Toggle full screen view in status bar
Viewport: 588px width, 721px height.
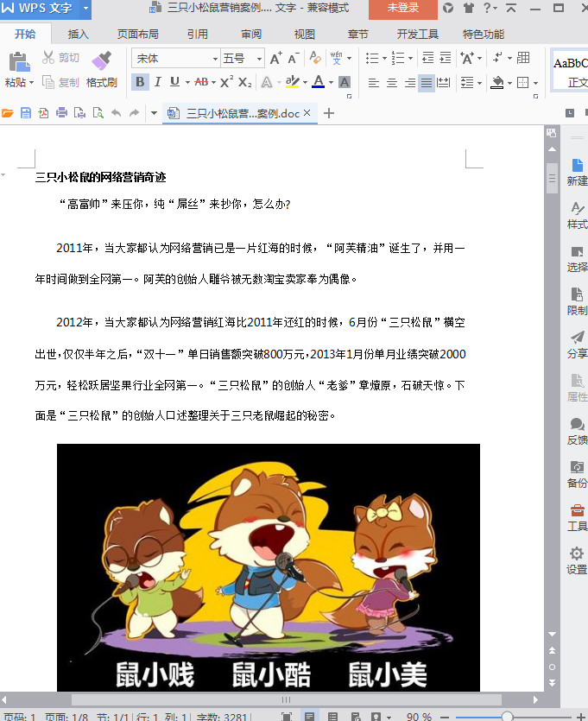tap(287, 717)
